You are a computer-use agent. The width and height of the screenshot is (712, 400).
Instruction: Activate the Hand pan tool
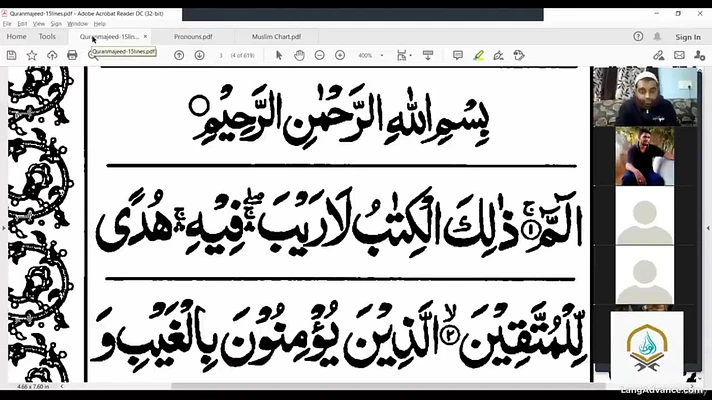(299, 55)
